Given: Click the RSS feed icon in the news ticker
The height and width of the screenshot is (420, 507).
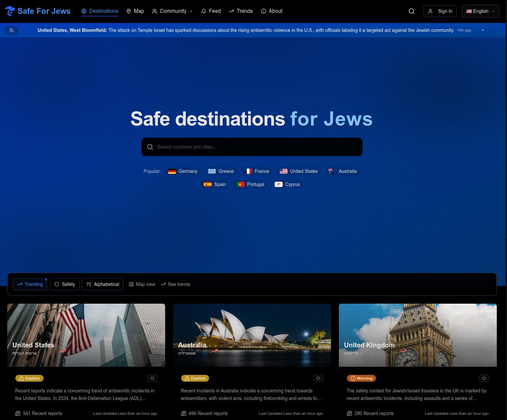Looking at the screenshot, I should 12,30.
